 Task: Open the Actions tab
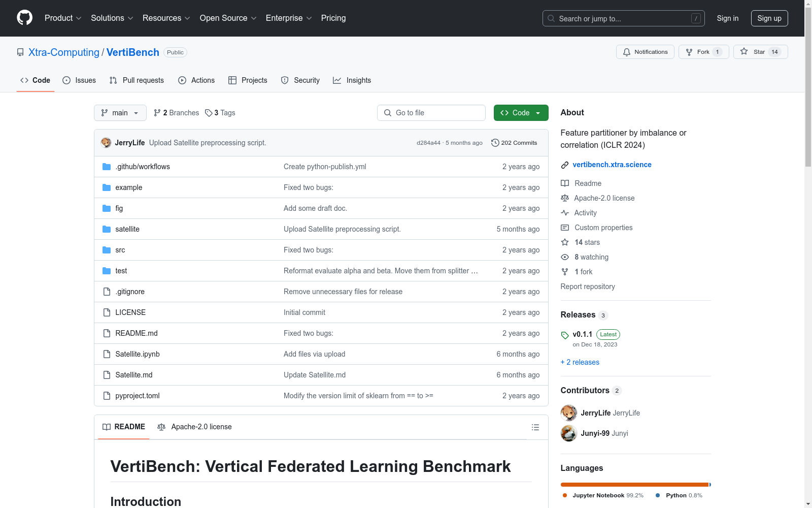click(196, 80)
